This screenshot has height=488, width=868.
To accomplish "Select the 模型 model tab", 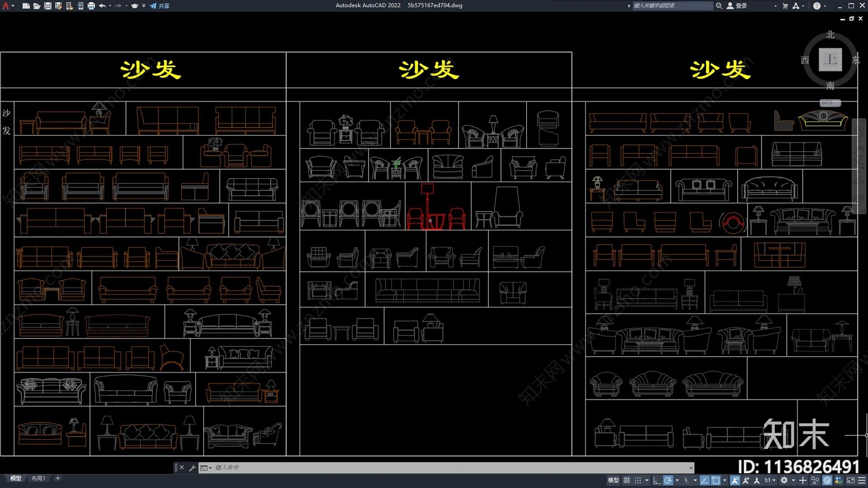I will (x=15, y=478).
